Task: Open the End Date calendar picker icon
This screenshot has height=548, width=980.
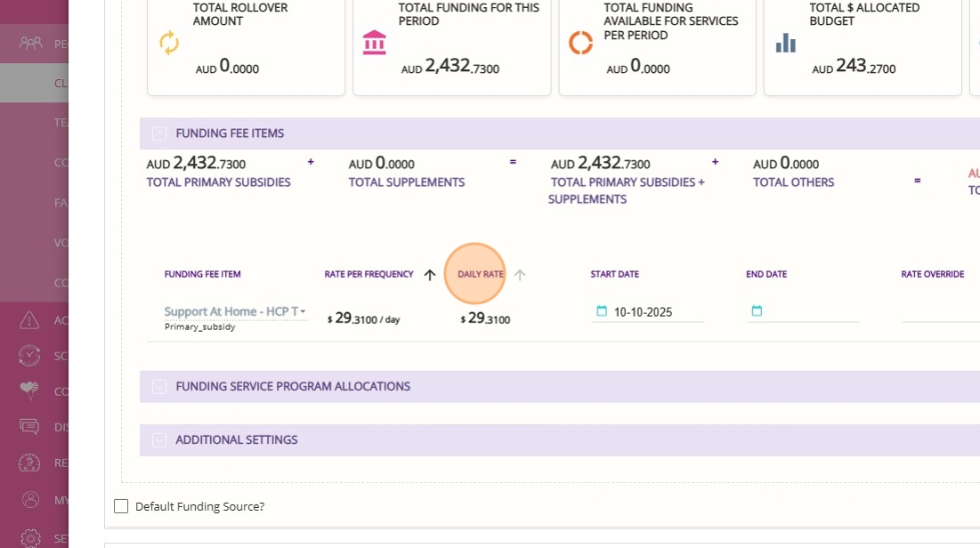Action: point(757,311)
